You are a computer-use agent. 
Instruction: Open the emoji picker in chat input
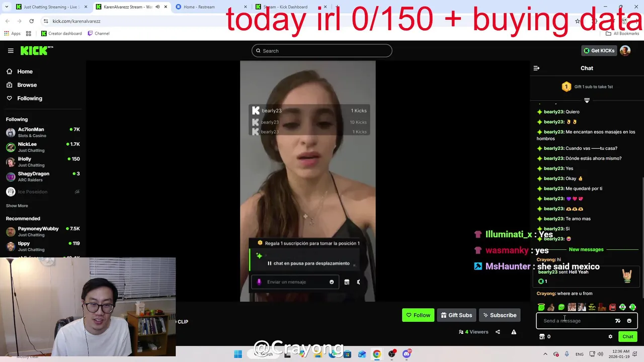[629, 321]
